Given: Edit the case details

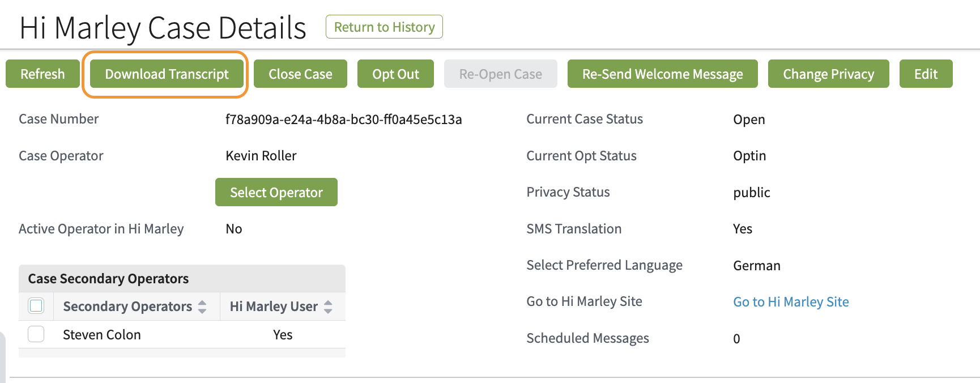Looking at the screenshot, I should pyautogui.click(x=926, y=74).
